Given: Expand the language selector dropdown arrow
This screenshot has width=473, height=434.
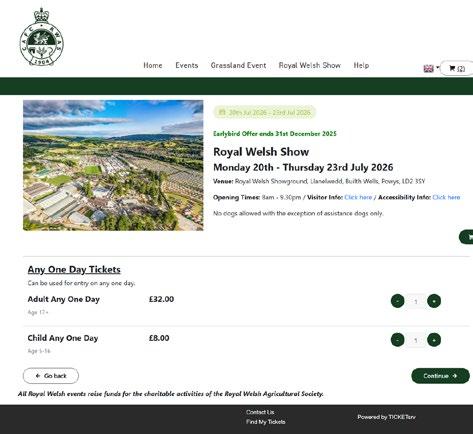Looking at the screenshot, I should coord(437,67).
